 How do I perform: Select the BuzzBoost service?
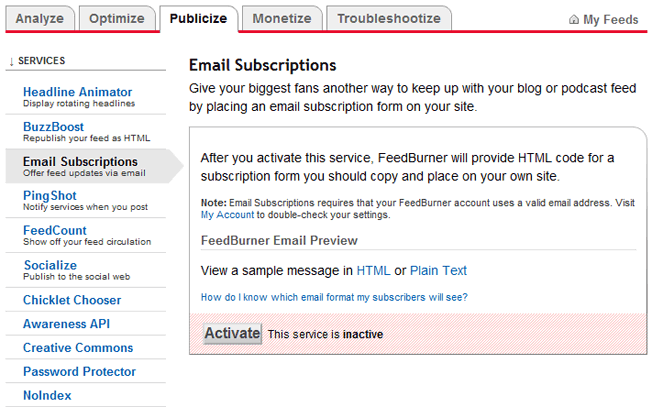[x=53, y=127]
